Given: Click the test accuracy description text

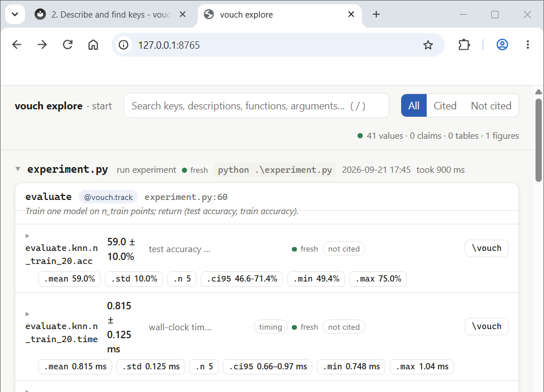Looking at the screenshot, I should point(180,249).
